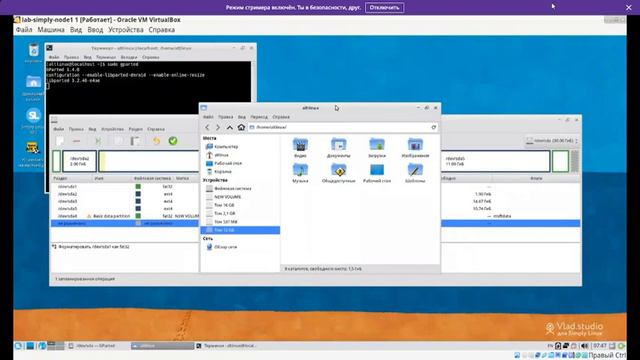The height and width of the screenshot is (360, 640).
Task: Click the volume icon in the system tray
Action: coord(584,346)
